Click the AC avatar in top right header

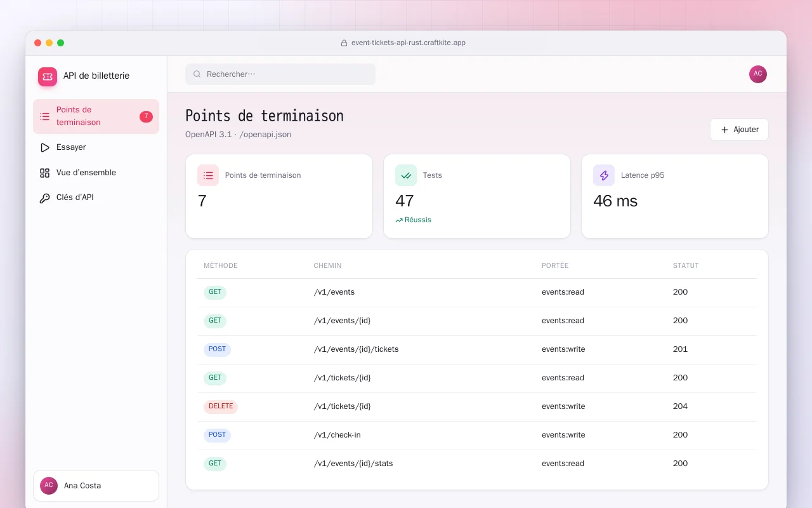(x=758, y=74)
